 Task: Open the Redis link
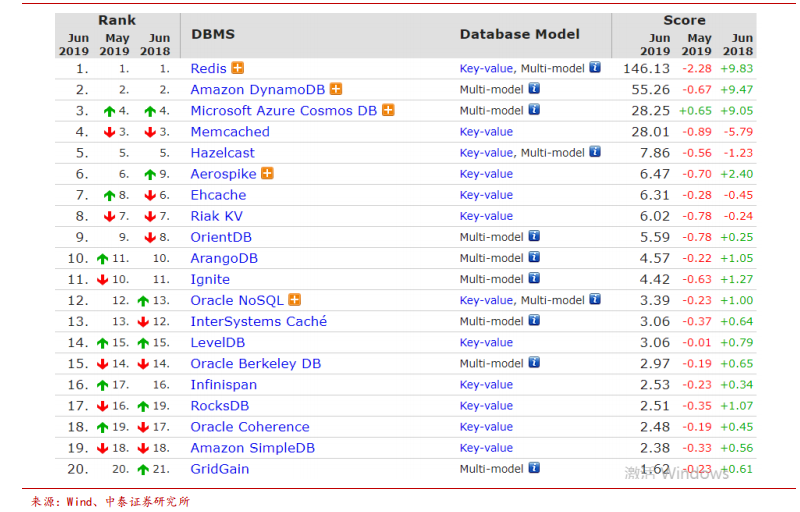(208, 68)
